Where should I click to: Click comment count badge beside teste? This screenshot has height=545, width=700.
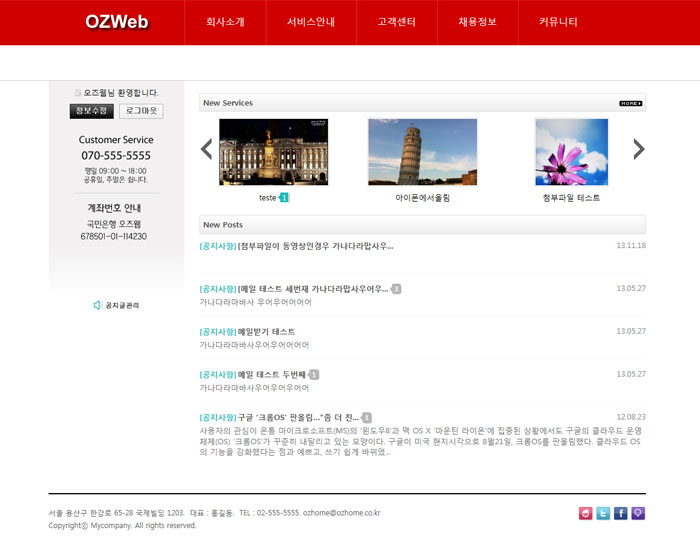pyautogui.click(x=283, y=198)
